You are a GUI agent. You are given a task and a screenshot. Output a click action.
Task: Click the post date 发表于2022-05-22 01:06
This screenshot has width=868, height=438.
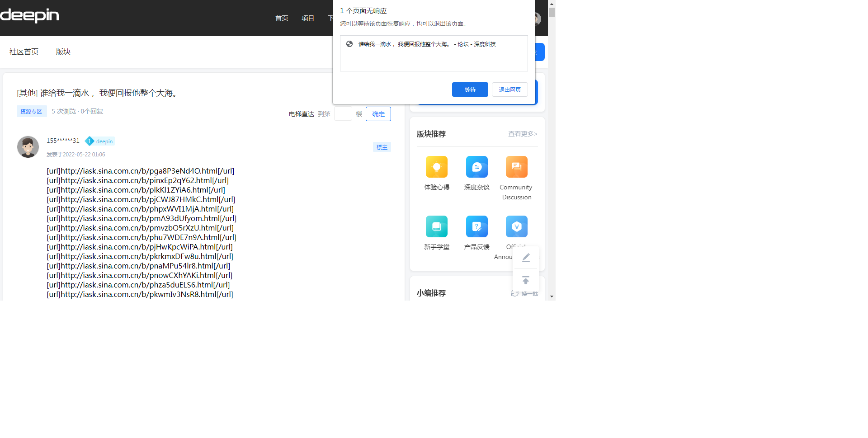tap(76, 155)
